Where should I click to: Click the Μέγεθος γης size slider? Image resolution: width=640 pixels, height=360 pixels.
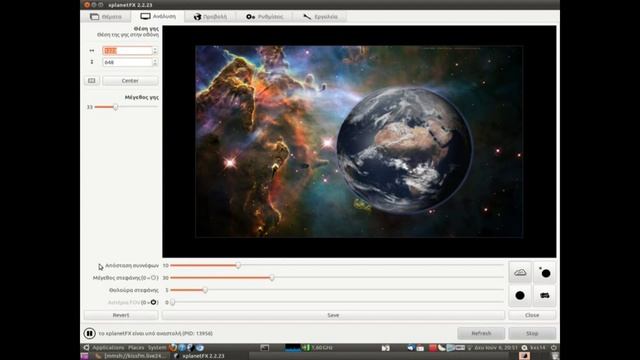click(126, 107)
